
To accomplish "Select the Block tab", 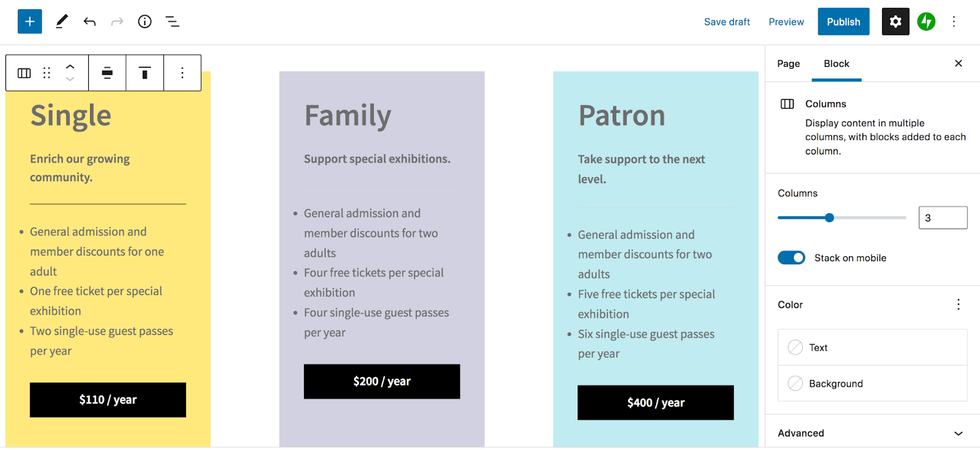I will click(836, 63).
